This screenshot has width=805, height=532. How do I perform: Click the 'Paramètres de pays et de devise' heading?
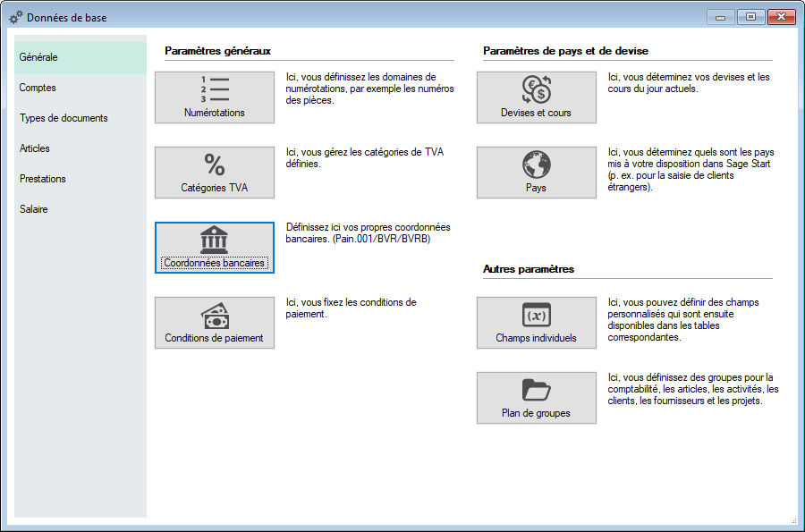tap(566, 51)
